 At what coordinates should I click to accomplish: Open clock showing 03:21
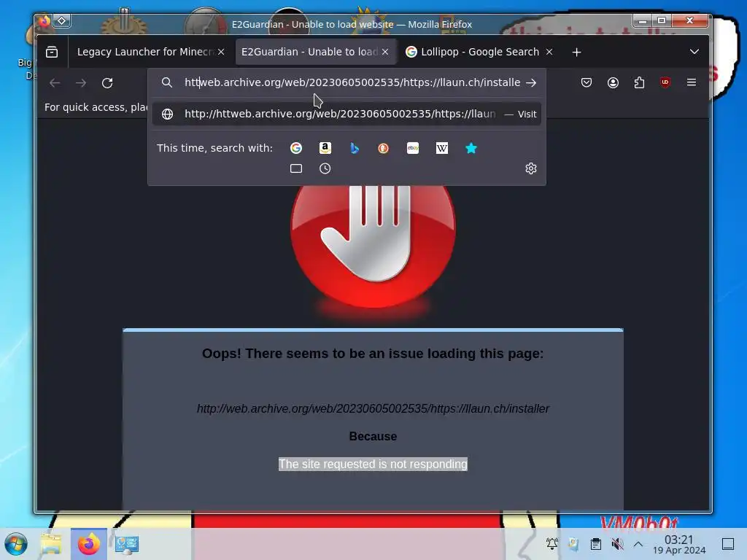coord(679,544)
